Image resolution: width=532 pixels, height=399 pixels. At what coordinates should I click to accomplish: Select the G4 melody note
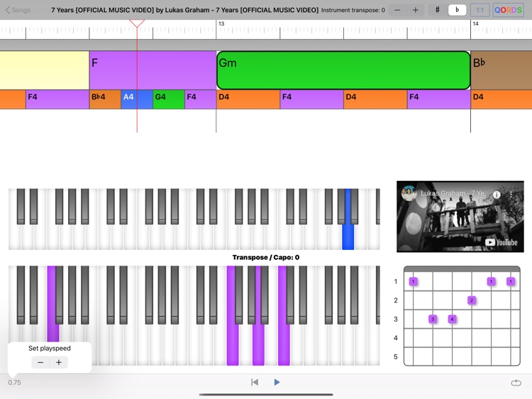pos(169,99)
